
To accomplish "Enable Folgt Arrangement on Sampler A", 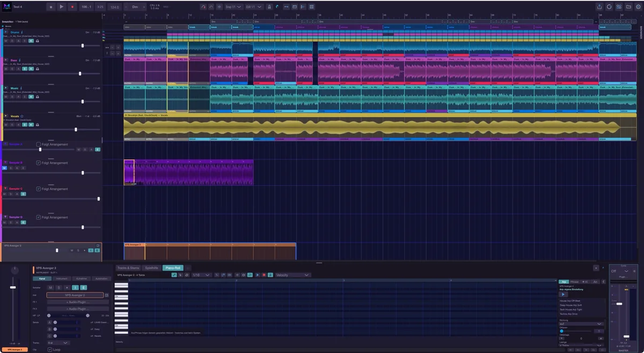I will pos(39,145).
